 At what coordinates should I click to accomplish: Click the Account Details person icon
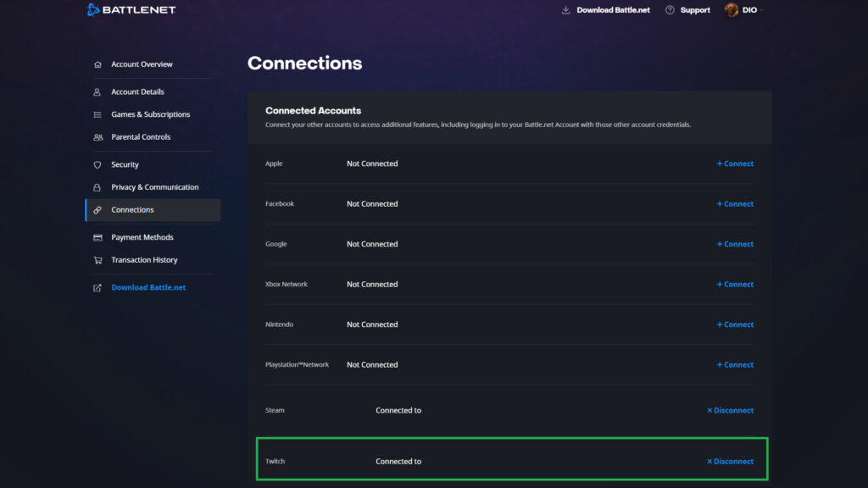pyautogui.click(x=97, y=91)
